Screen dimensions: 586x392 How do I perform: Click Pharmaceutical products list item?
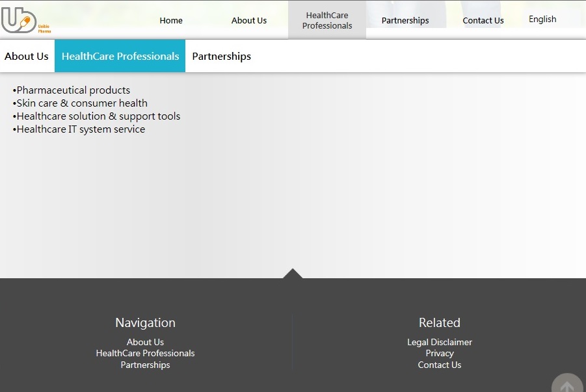[x=72, y=90]
